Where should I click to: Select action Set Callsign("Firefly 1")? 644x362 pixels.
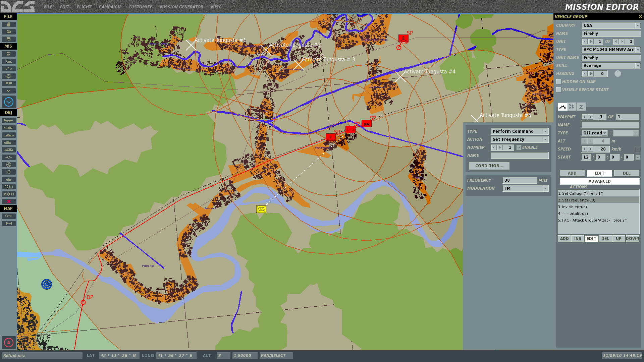click(598, 193)
